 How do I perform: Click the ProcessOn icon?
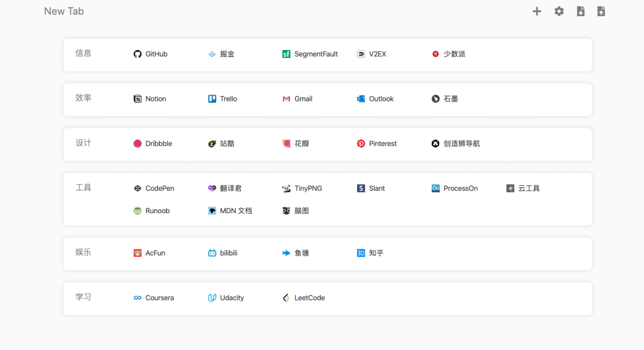tap(435, 188)
